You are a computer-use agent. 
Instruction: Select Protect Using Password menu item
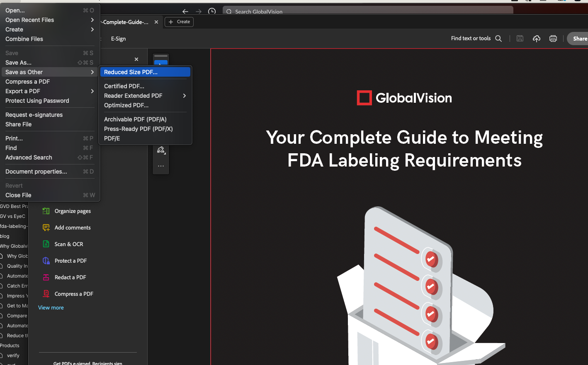coord(37,101)
